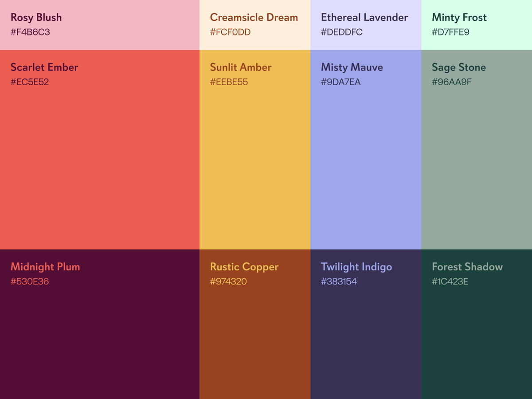
Task: Choose the Ethereal Lavender swatch
Action: tap(366, 25)
